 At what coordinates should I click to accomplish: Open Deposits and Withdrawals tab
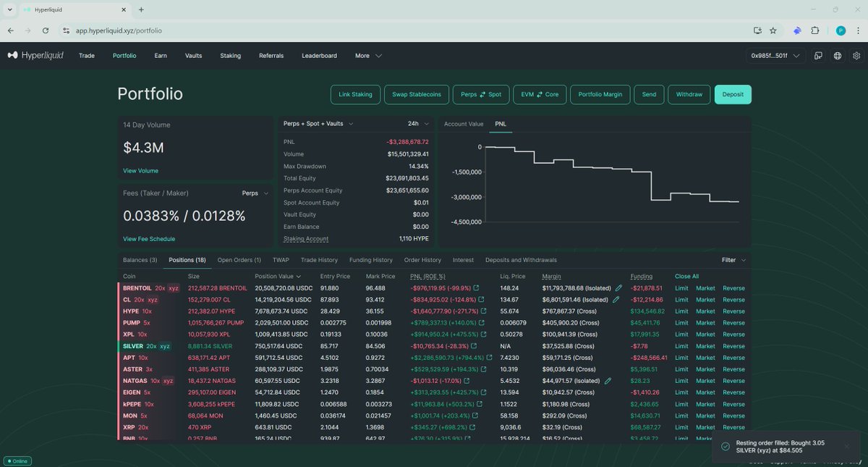[521, 260]
